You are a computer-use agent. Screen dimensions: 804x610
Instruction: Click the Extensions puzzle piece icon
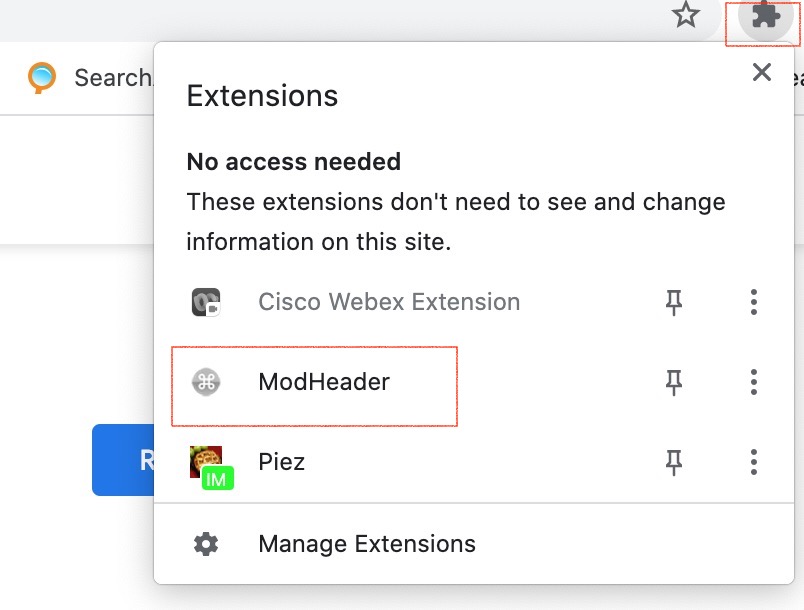(764, 16)
